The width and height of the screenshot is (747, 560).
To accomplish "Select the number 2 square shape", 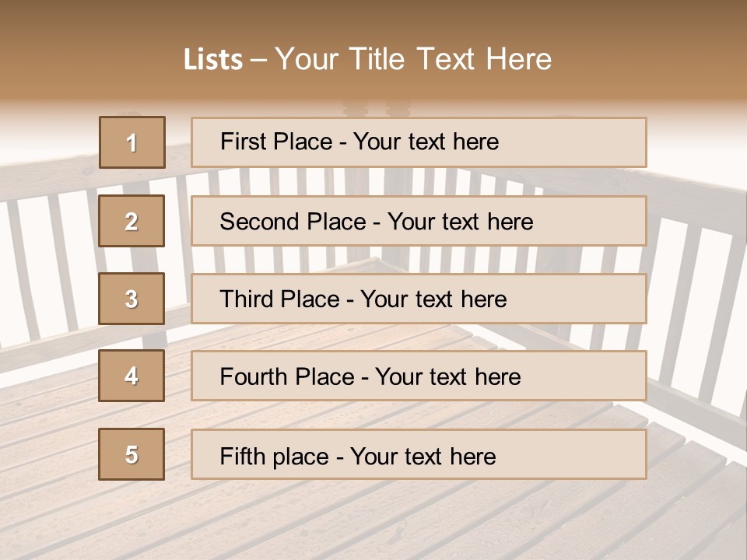I will [x=132, y=221].
